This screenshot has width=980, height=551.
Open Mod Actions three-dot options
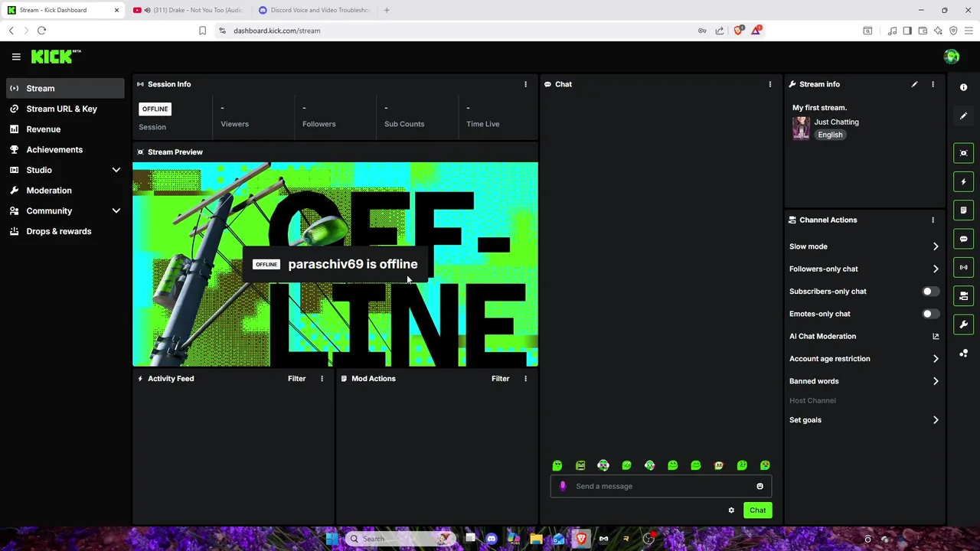pyautogui.click(x=525, y=379)
